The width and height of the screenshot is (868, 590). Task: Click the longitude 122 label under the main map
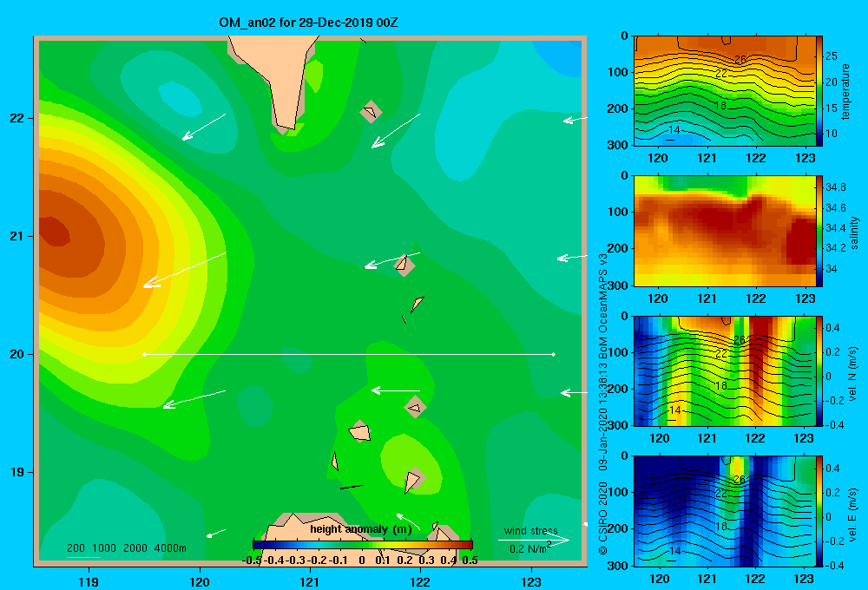coord(420,581)
